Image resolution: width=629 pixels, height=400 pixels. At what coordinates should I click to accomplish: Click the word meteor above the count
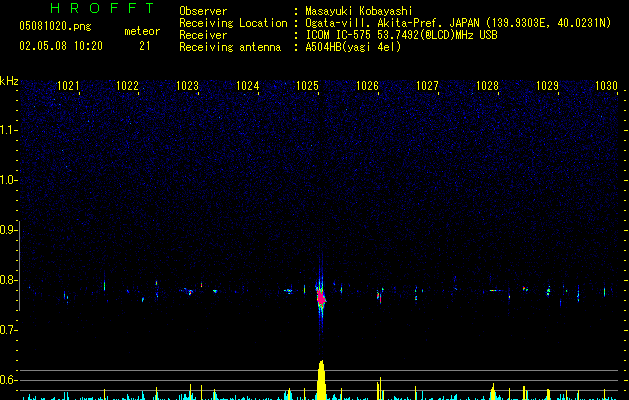click(142, 31)
